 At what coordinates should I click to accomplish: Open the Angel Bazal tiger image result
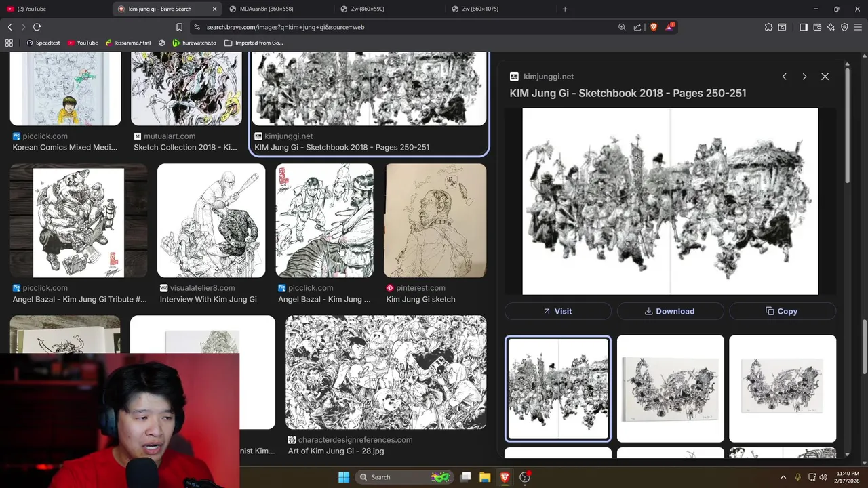pos(324,220)
